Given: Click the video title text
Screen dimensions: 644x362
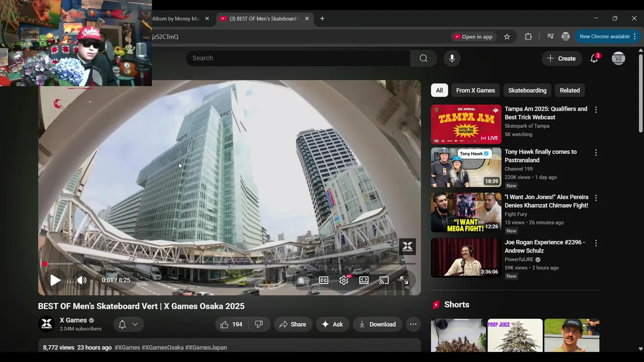Looking at the screenshot, I should click(x=141, y=306).
